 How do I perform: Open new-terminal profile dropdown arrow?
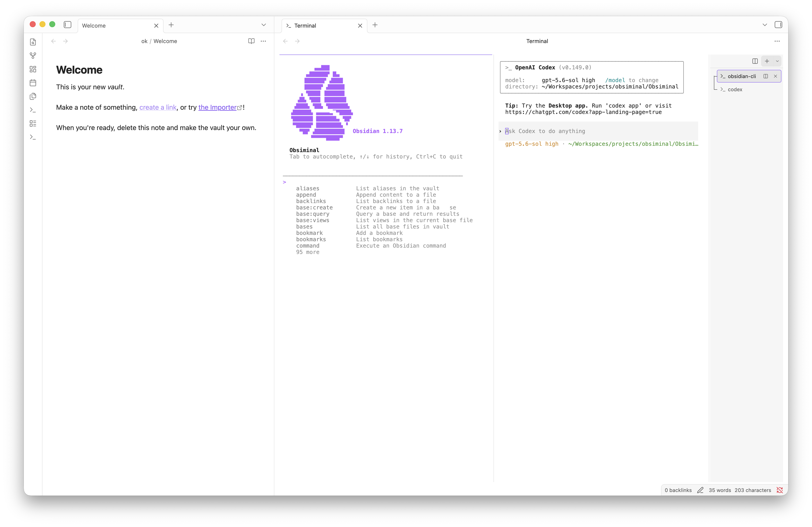coord(777,61)
